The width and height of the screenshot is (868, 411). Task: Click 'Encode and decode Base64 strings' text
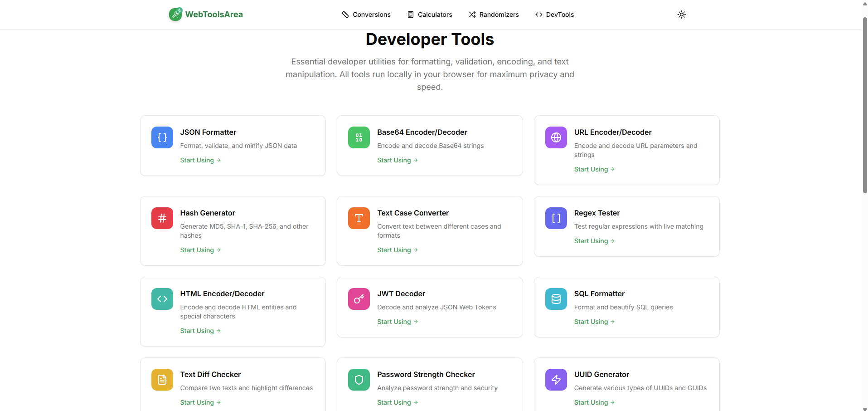pos(431,146)
